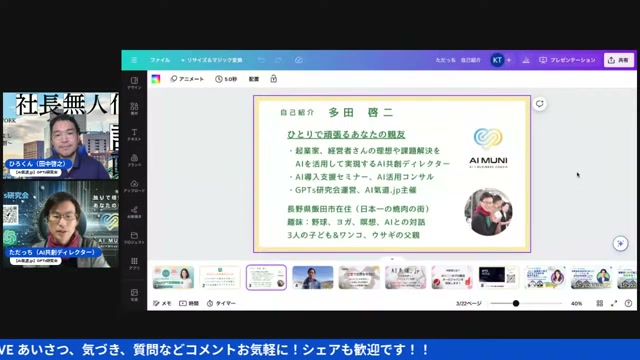This screenshot has height=360, width=640.
Task: Open the ファイル menu
Action: [160, 60]
